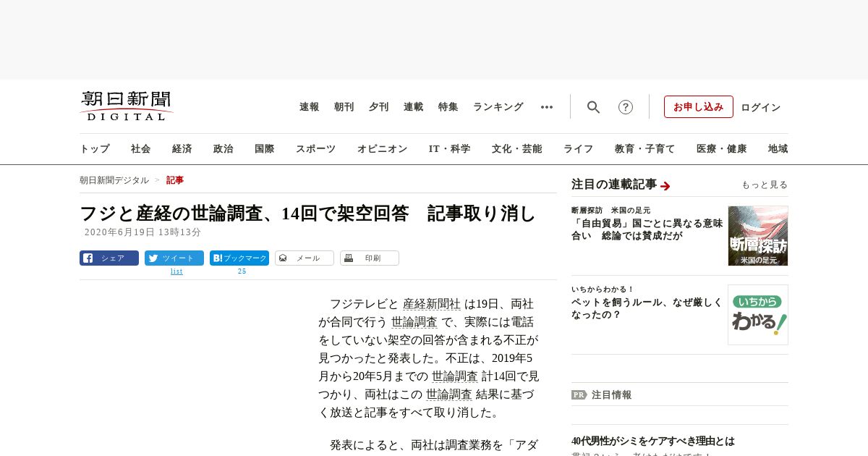Viewport: 868px width, 456px height.
Task: Click the ログイン link
Action: [x=761, y=107]
